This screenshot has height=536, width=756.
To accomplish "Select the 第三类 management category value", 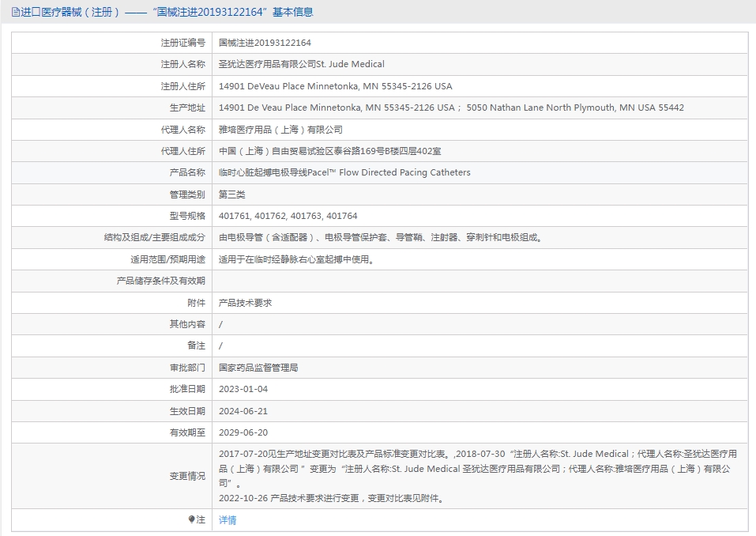I will point(232,194).
